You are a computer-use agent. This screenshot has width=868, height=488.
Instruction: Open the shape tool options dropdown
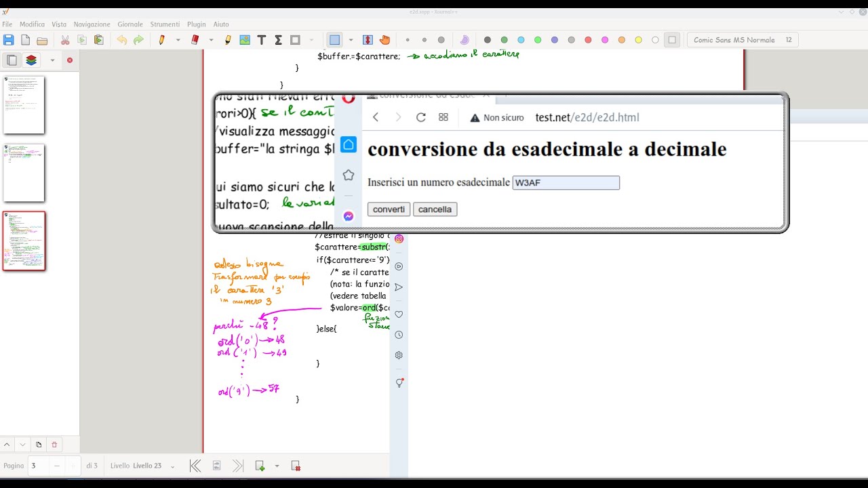pos(312,40)
